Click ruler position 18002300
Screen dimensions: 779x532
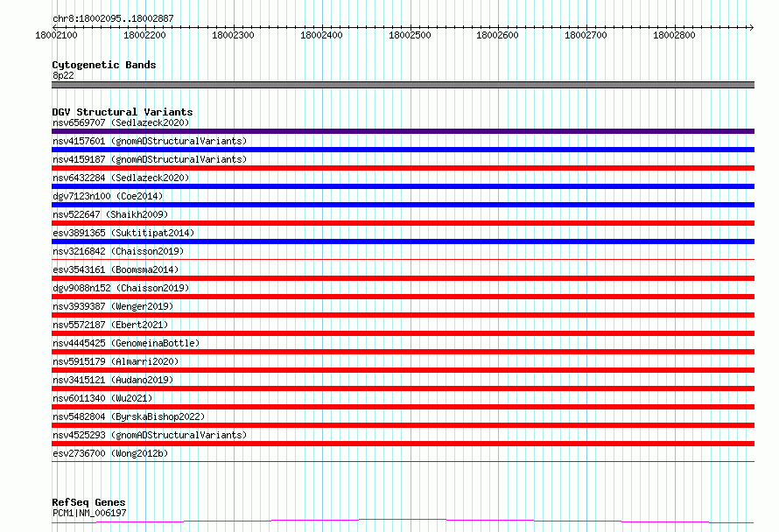coord(233,35)
